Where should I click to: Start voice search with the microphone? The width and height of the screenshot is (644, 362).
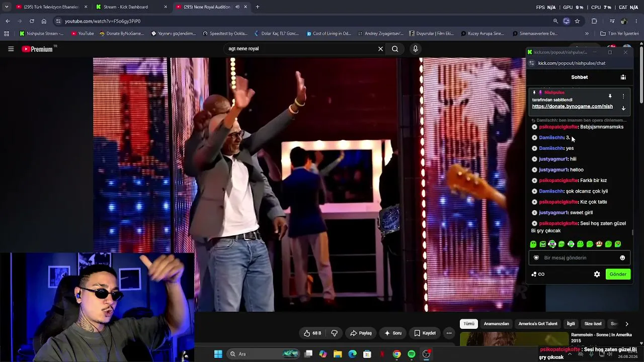pyautogui.click(x=415, y=49)
